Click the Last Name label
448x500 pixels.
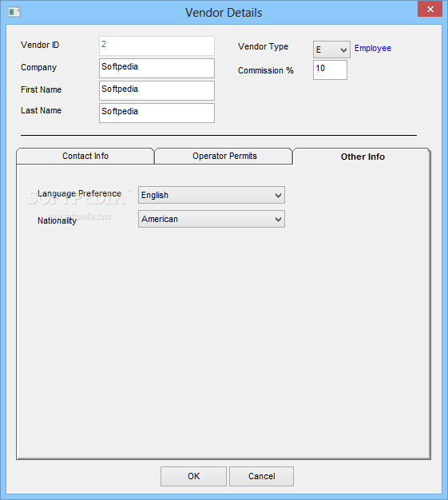point(41,110)
